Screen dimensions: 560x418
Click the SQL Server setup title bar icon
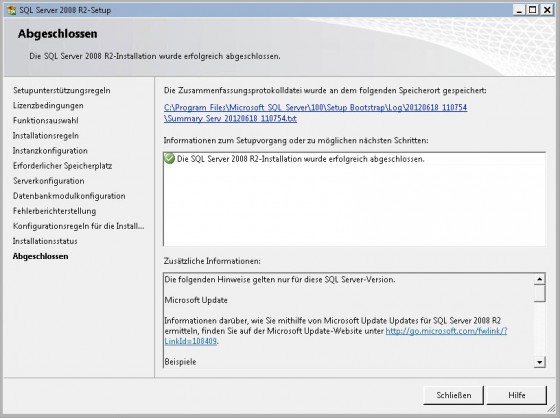click(11, 10)
